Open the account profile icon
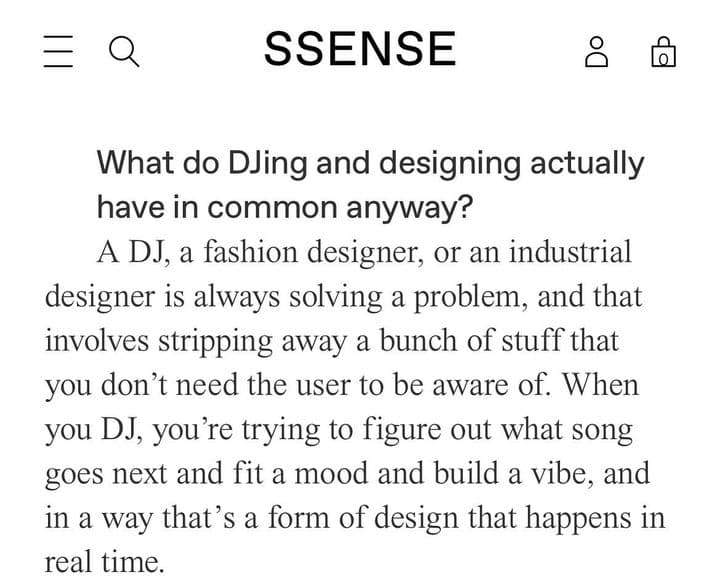 pos(596,51)
